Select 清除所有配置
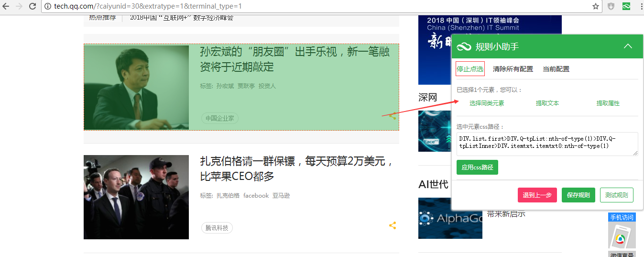The width and height of the screenshot is (644, 257). coord(513,69)
